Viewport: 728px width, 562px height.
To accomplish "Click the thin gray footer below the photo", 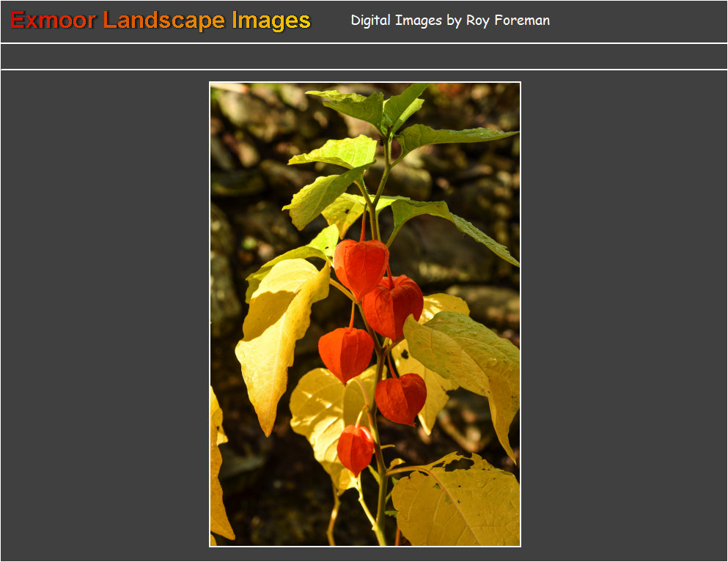I will pyautogui.click(x=364, y=556).
